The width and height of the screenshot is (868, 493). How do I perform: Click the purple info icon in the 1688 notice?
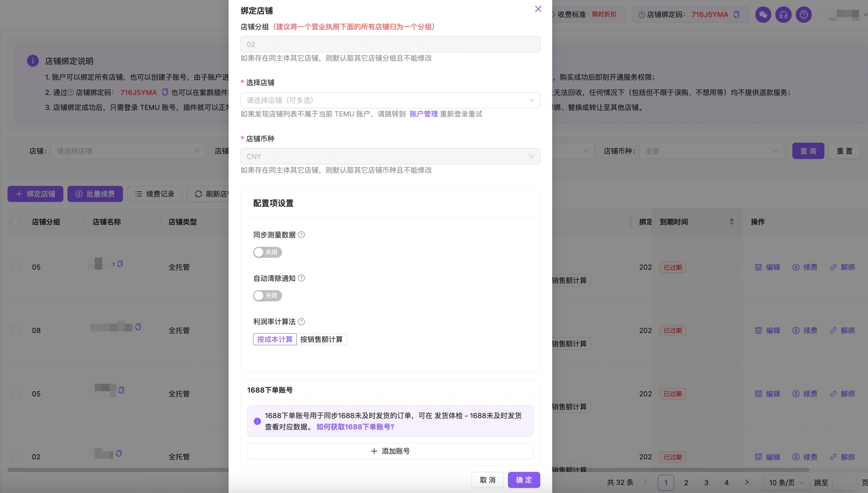click(x=257, y=421)
